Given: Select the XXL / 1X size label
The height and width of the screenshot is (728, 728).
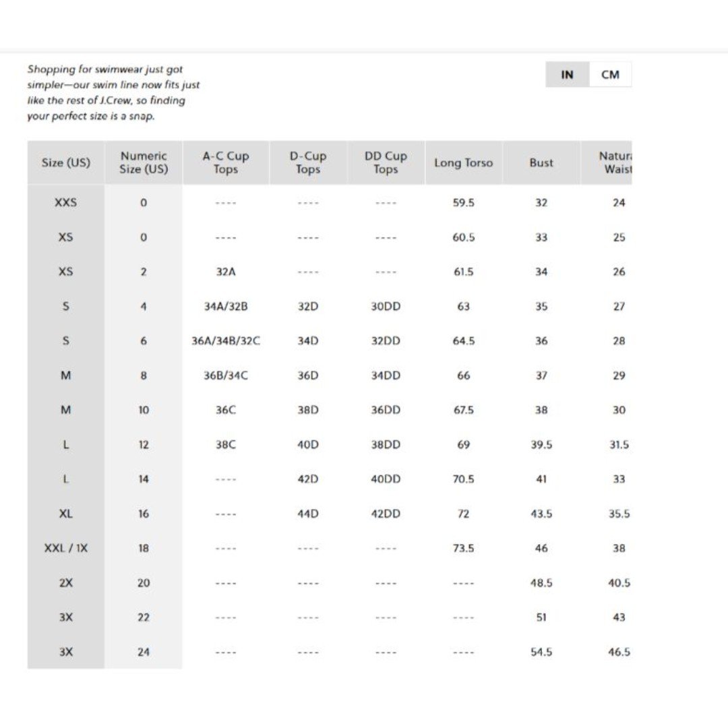Looking at the screenshot, I should (x=66, y=548).
